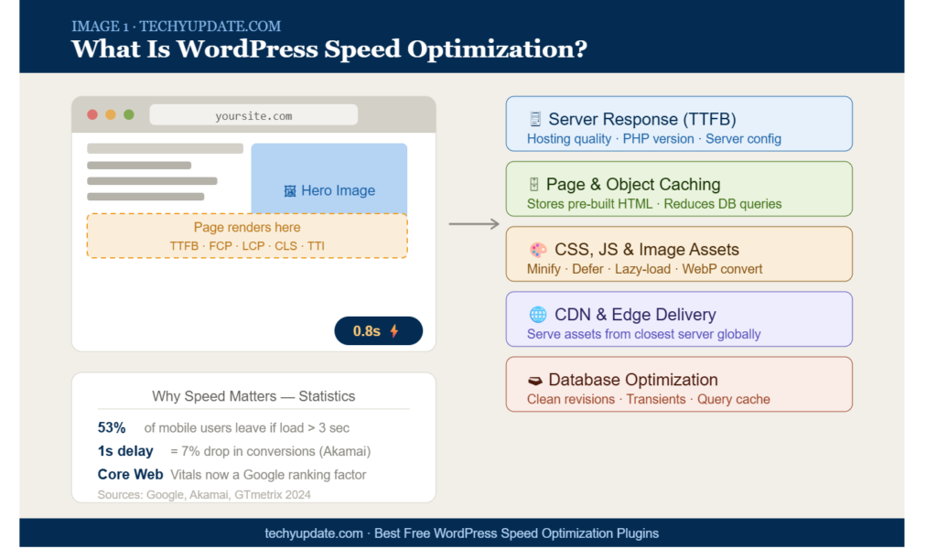
Task: Click 'Sources: Google, Akamai, GTmetrix 2024' line
Action: pos(204,495)
